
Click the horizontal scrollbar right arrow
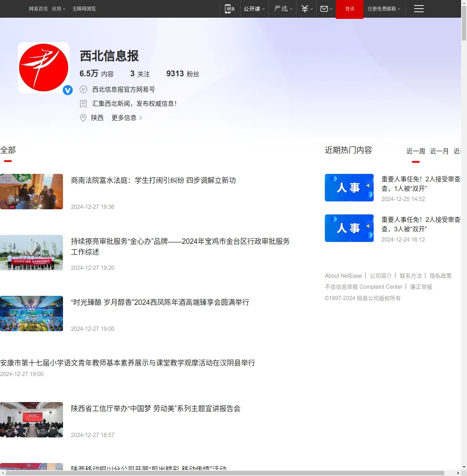pyautogui.click(x=458, y=473)
